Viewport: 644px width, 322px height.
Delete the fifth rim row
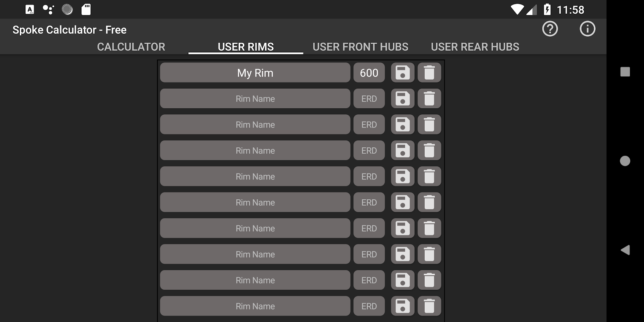(429, 176)
